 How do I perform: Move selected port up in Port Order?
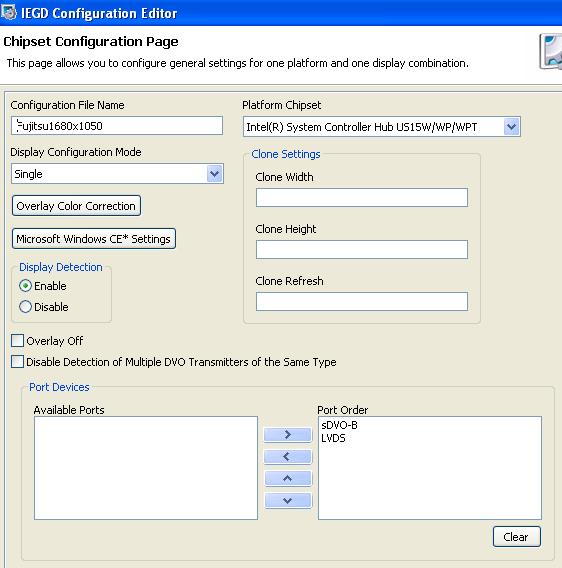coord(288,479)
